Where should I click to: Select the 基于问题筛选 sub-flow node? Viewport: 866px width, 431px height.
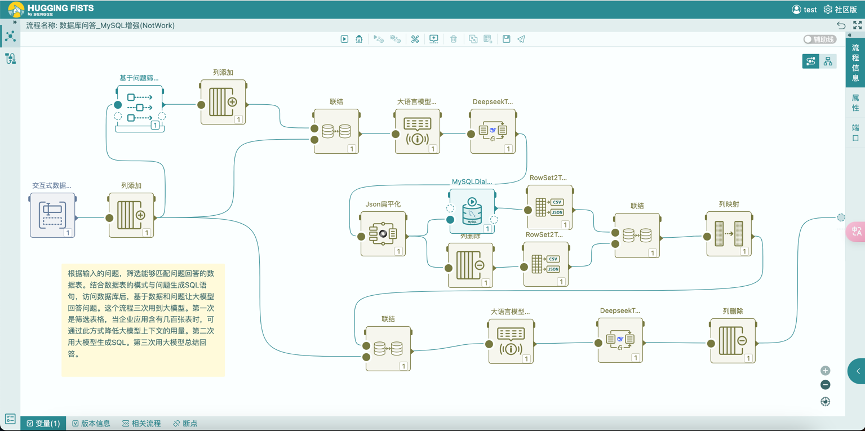pyautogui.click(x=140, y=109)
